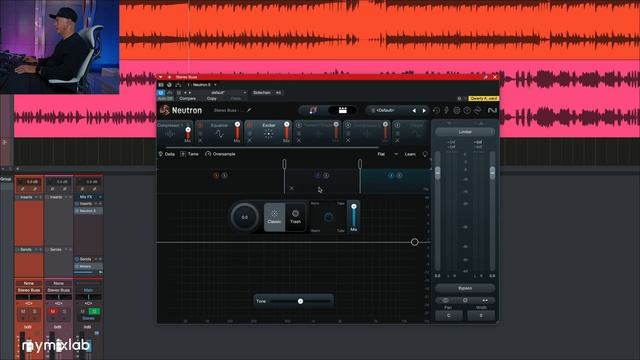
Task: Click the Compare button
Action: tap(187, 98)
